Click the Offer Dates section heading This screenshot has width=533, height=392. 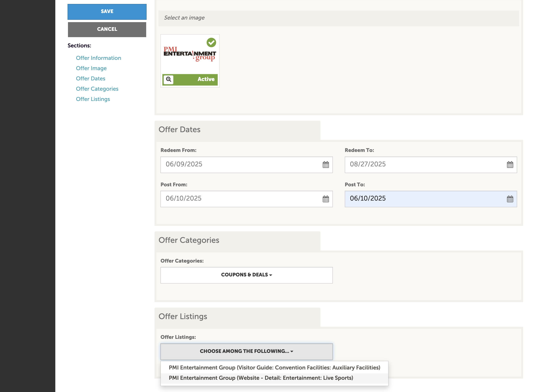click(x=179, y=130)
